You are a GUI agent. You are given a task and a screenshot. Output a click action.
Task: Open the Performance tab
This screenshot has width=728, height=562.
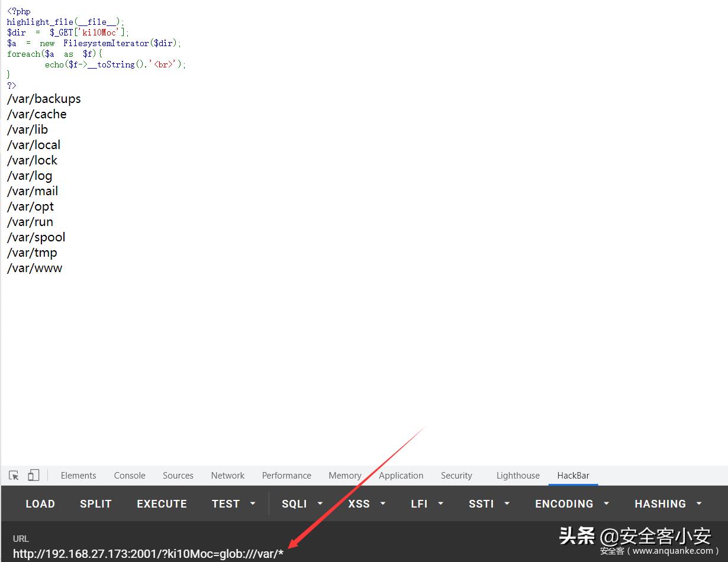pyautogui.click(x=286, y=476)
